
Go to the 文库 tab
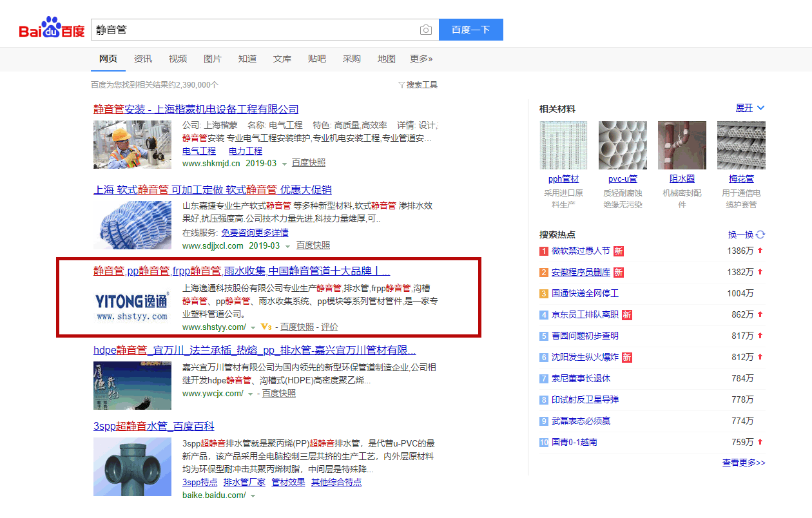(282, 59)
